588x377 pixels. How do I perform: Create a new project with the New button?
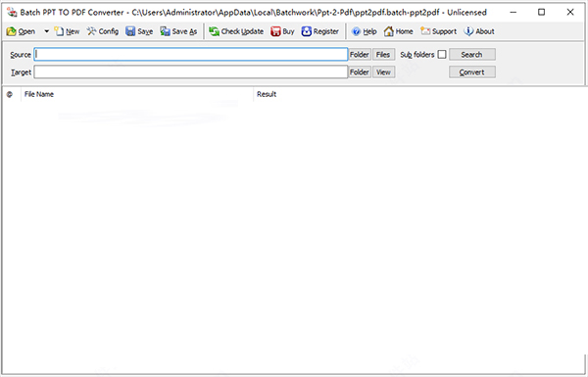[67, 31]
